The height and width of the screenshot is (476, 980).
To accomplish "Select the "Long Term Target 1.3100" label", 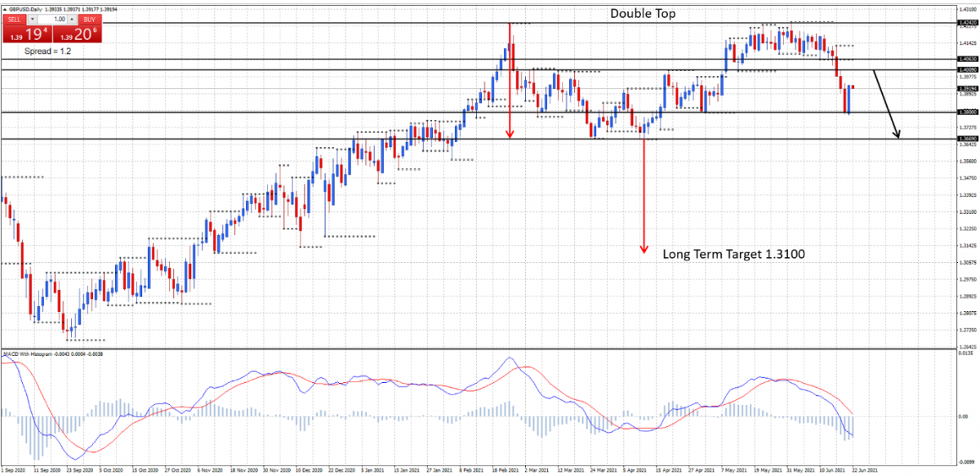I will click(x=733, y=255).
